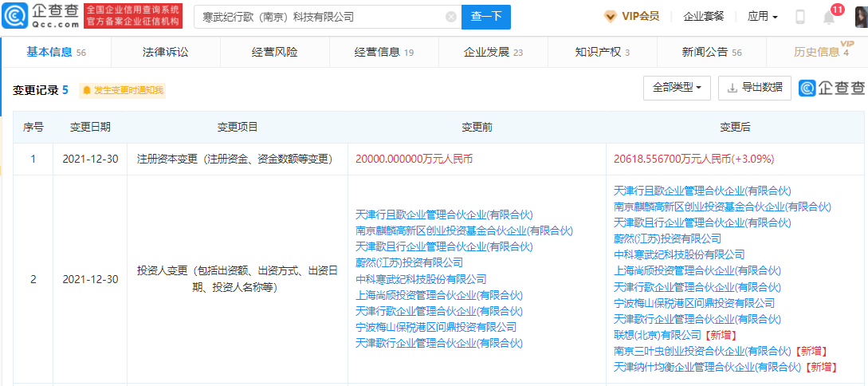The width and height of the screenshot is (868, 386).
Task: Click the 变更日期 column header
Action: [x=90, y=128]
